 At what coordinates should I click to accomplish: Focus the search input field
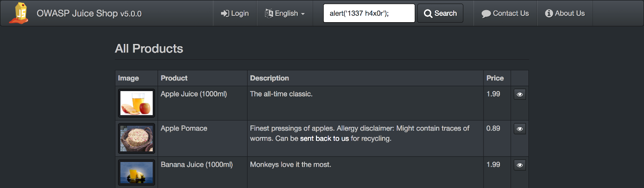[x=369, y=13]
